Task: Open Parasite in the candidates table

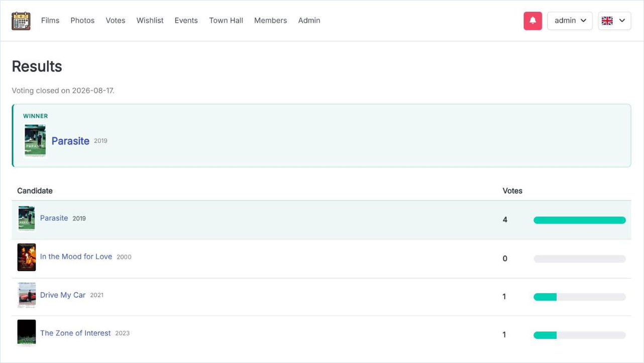Action: [x=54, y=218]
